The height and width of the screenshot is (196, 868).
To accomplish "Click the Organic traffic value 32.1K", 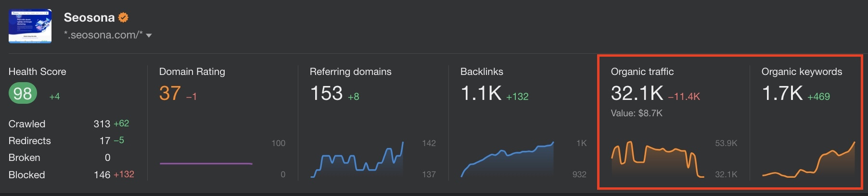I will tap(637, 93).
